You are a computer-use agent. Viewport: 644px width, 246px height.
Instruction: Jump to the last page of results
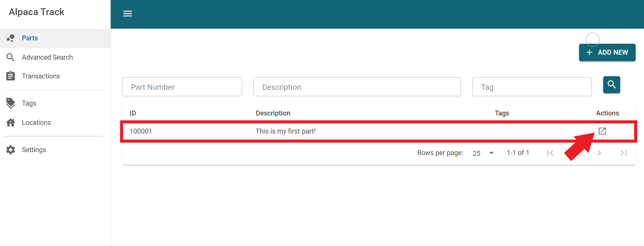(623, 153)
